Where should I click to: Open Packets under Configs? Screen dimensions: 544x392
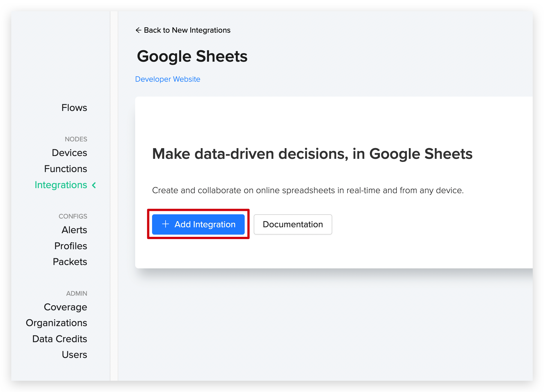(70, 262)
